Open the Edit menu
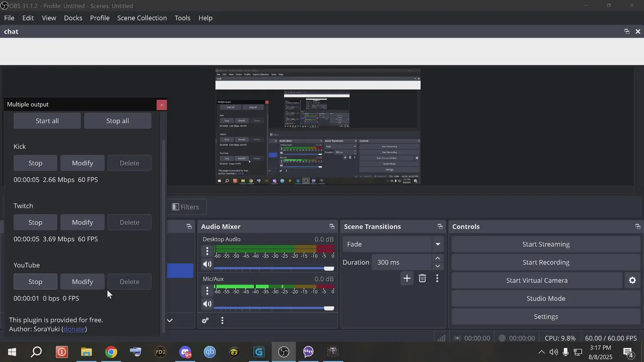Viewport: 644px width, 362px height. [28, 18]
